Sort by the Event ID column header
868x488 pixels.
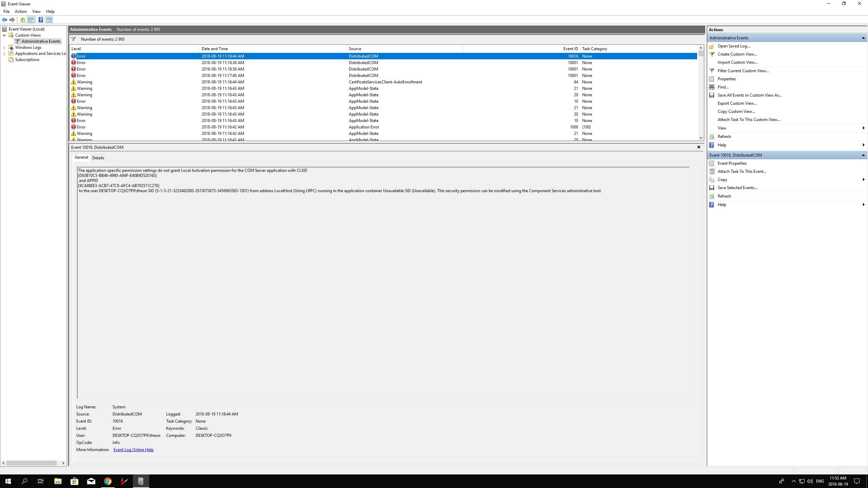[x=521, y=49]
